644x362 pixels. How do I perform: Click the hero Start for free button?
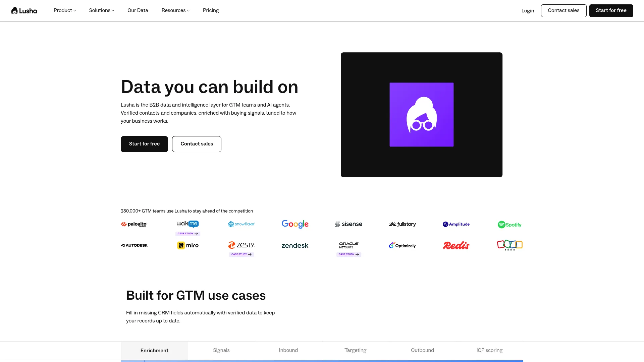[x=144, y=144]
